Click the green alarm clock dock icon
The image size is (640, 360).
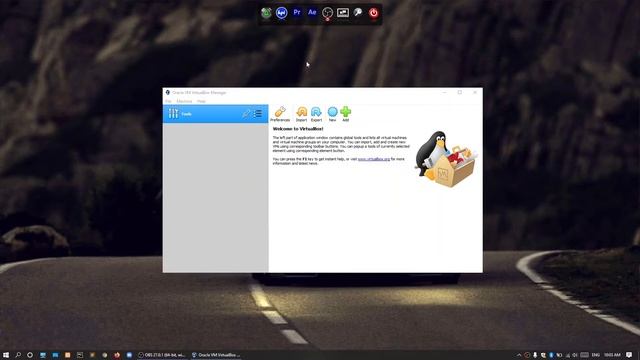click(x=266, y=13)
